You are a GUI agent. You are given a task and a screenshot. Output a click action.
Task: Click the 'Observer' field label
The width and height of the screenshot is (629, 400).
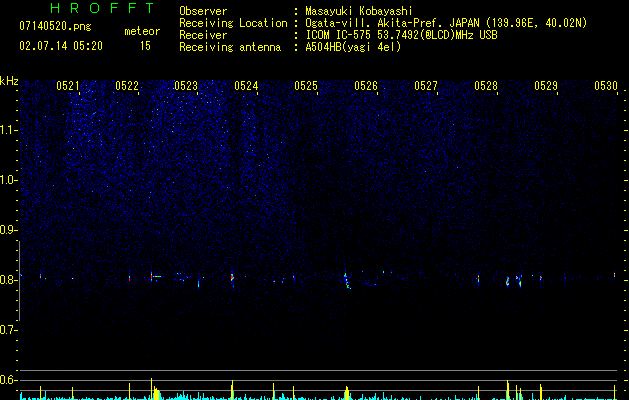203,11
